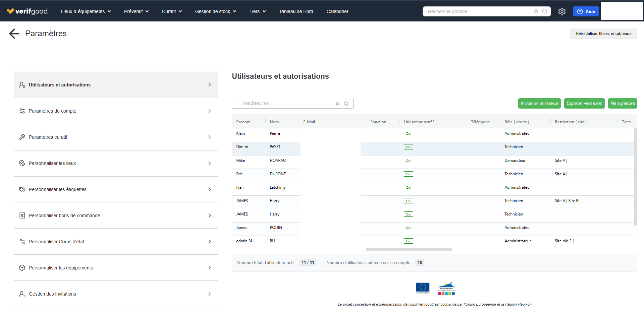Open the Gestion de stock dropdown
The width and height of the screenshot is (644, 313).
[215, 11]
